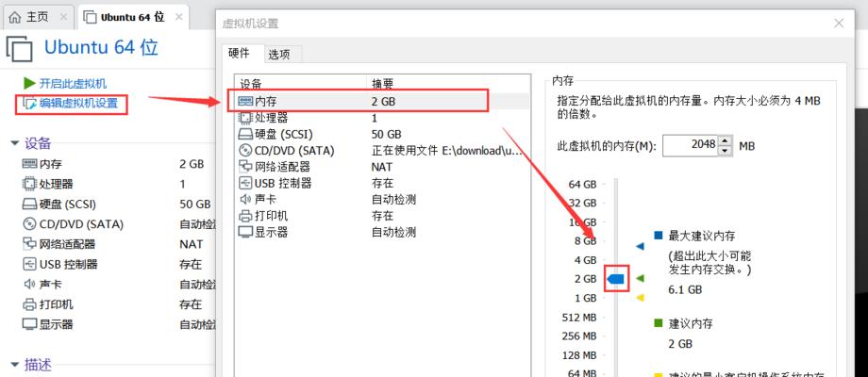
Task: Open the 主页 tab
Action: [37, 17]
